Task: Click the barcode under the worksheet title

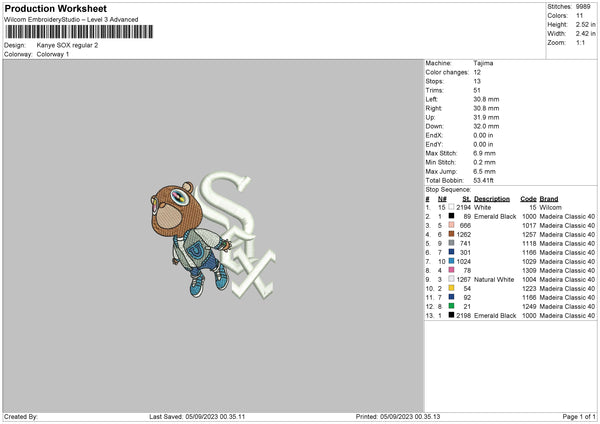Action: point(79,32)
